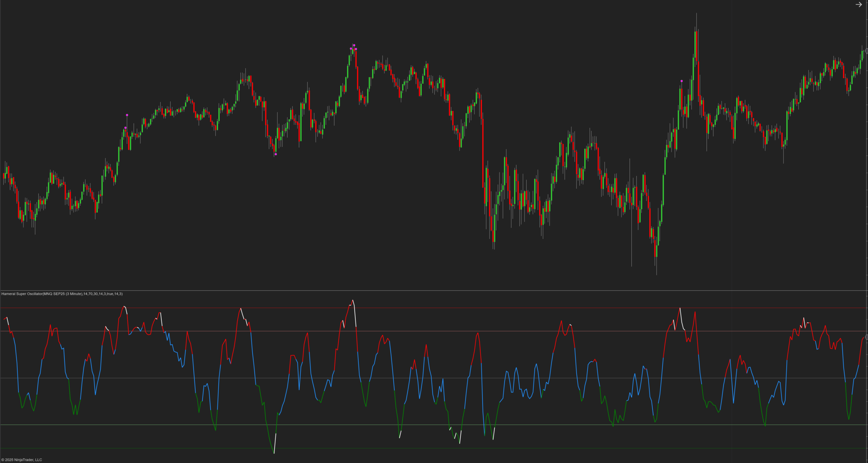Click the topmost magenta dot at chart peak

pos(354,45)
